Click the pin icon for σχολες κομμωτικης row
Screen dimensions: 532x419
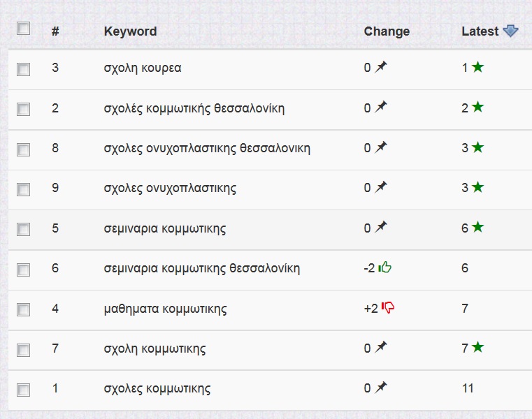point(380,388)
